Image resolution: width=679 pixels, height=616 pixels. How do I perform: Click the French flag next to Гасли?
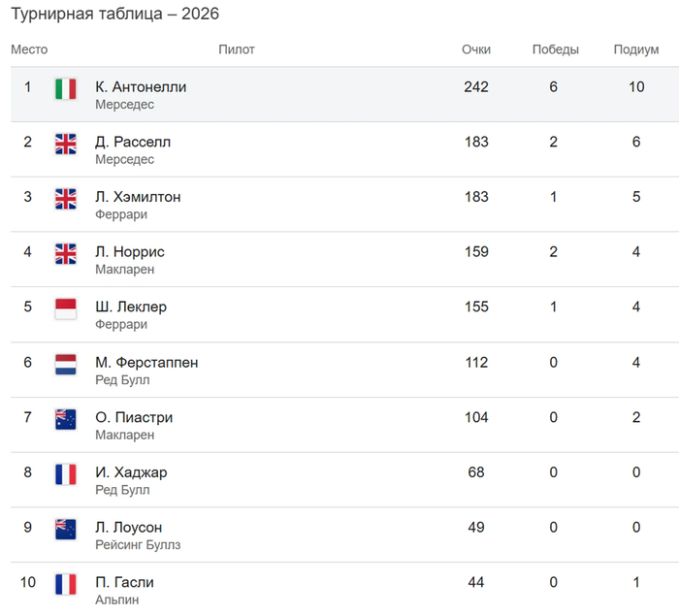(x=66, y=584)
